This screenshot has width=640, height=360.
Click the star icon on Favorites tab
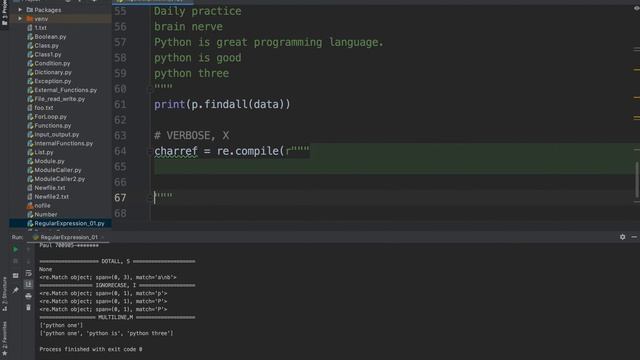click(4, 353)
